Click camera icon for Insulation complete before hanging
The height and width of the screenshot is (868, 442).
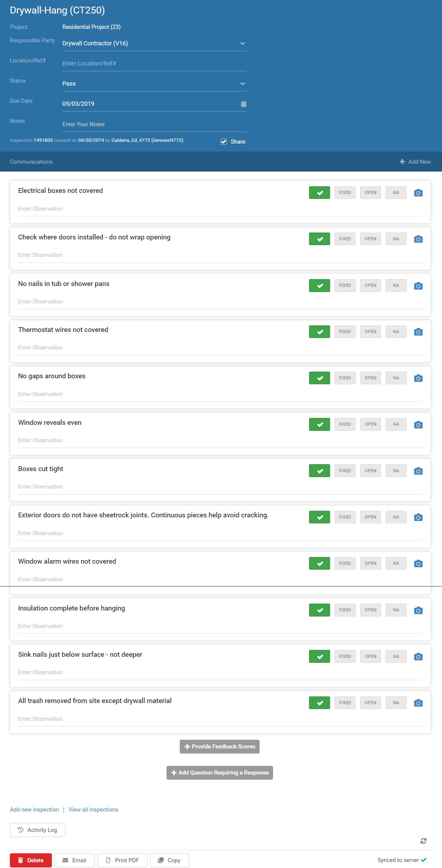(x=418, y=610)
